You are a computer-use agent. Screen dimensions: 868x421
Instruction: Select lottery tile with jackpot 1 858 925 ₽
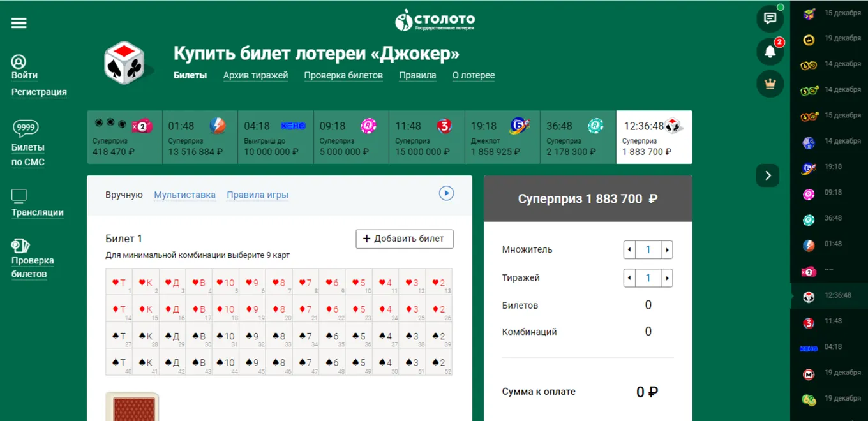[502, 137]
